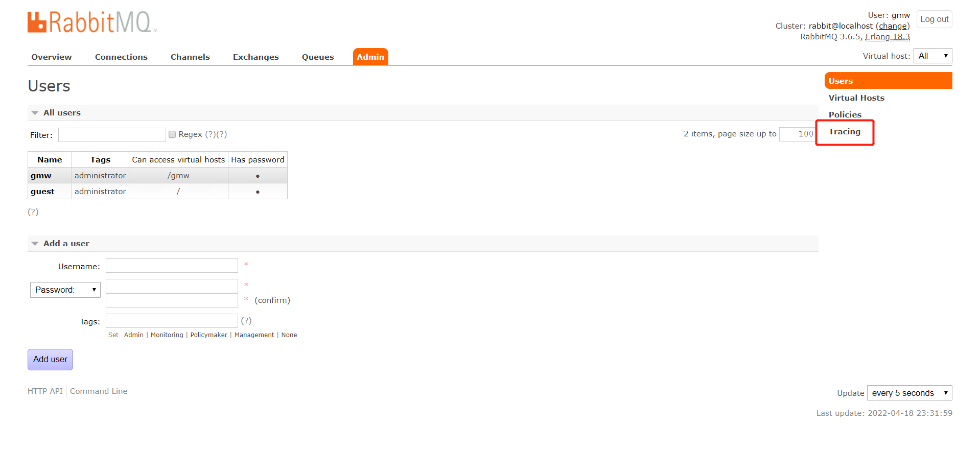Click the password confirm input field
The height and width of the screenshot is (449, 980).
(172, 300)
